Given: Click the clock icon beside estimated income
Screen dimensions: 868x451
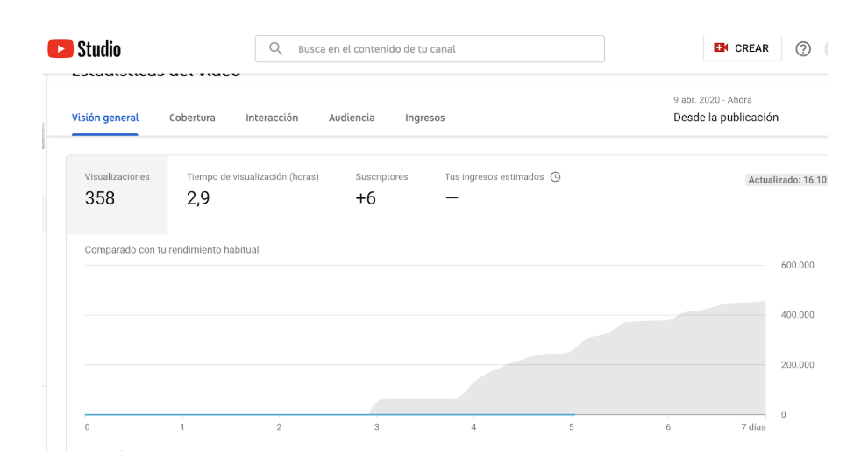Looking at the screenshot, I should point(555,177).
